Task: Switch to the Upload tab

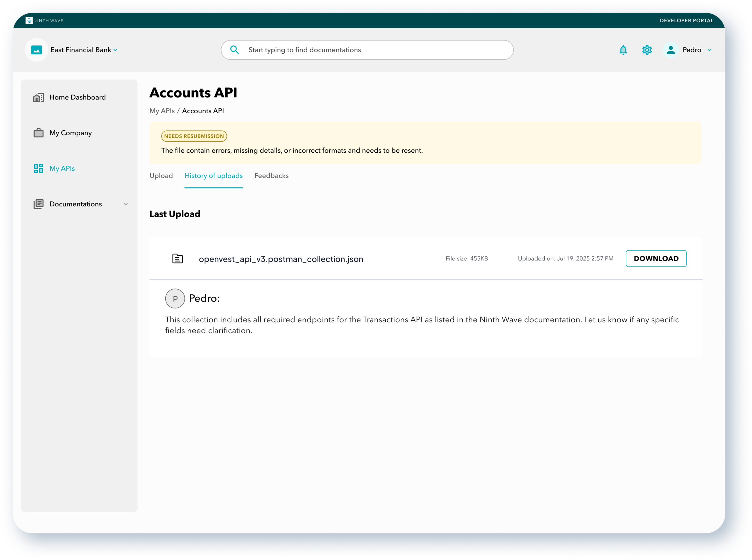Action: [x=161, y=176]
